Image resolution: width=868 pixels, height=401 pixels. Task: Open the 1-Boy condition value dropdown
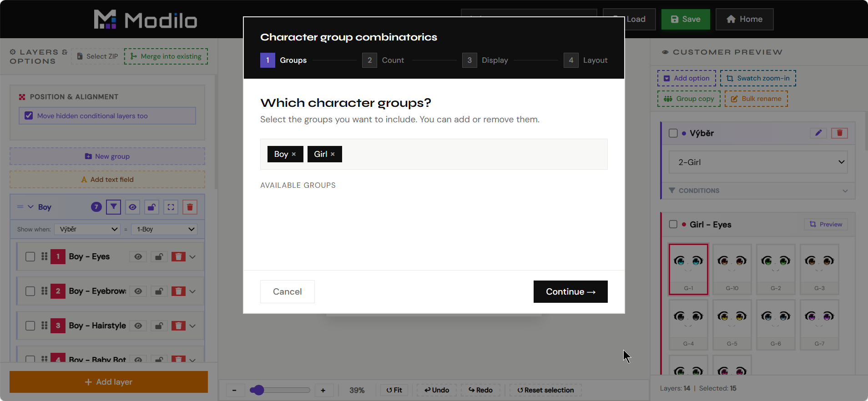164,229
